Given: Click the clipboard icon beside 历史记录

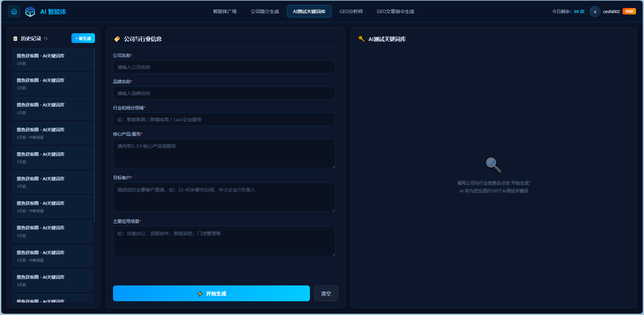Looking at the screenshot, I should point(15,39).
